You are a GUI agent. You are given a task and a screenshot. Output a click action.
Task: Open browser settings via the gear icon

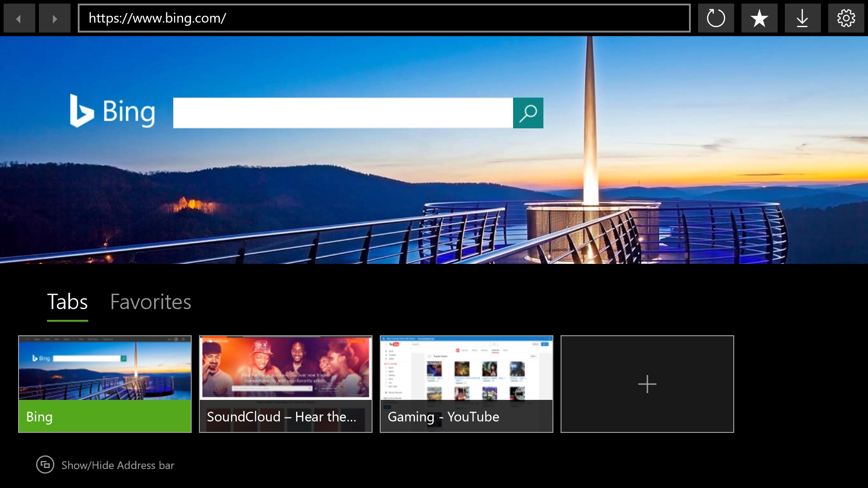[x=846, y=18]
